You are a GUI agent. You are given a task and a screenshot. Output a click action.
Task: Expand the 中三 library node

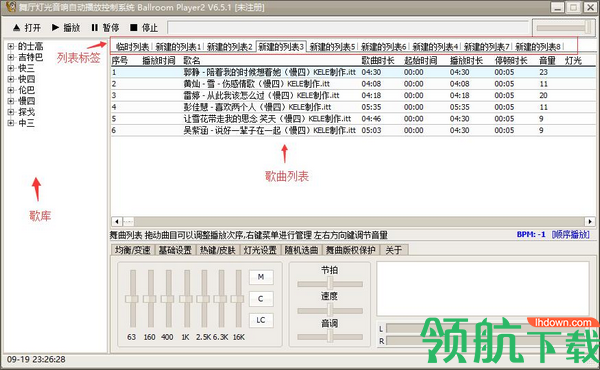pos(11,123)
